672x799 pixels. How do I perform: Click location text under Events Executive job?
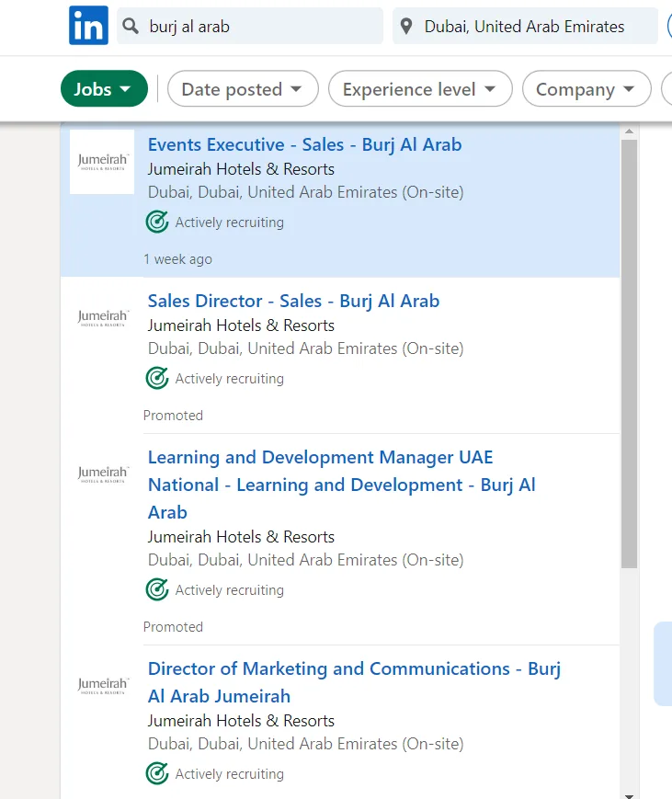point(306,192)
